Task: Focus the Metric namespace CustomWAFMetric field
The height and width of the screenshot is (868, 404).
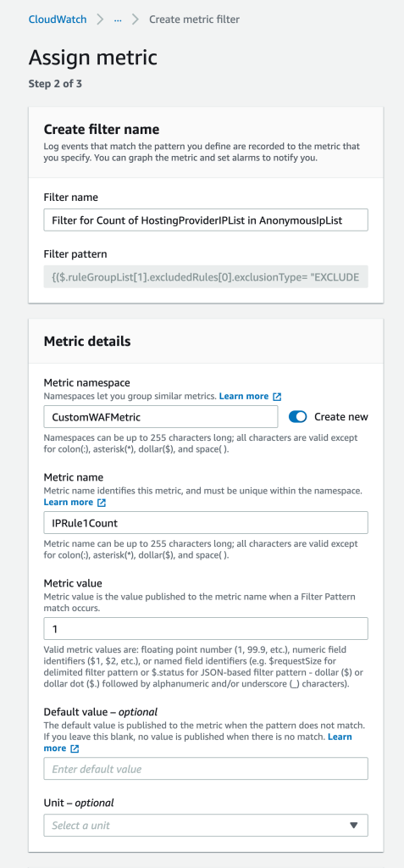Action: [x=160, y=417]
